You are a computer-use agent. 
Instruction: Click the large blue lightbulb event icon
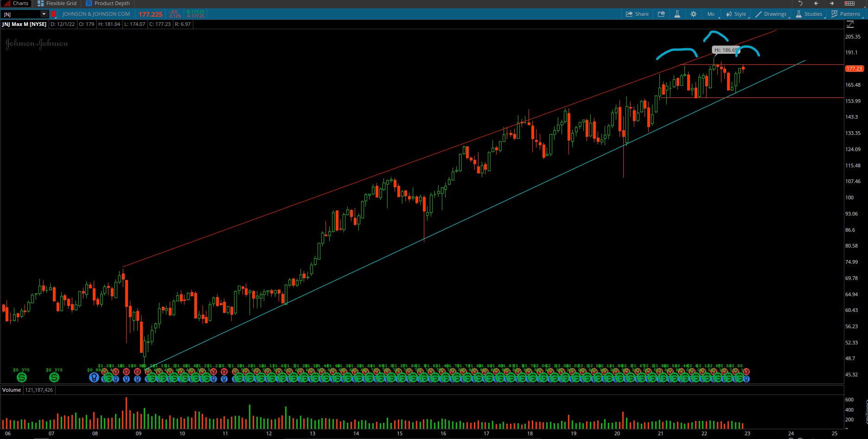tap(94, 377)
